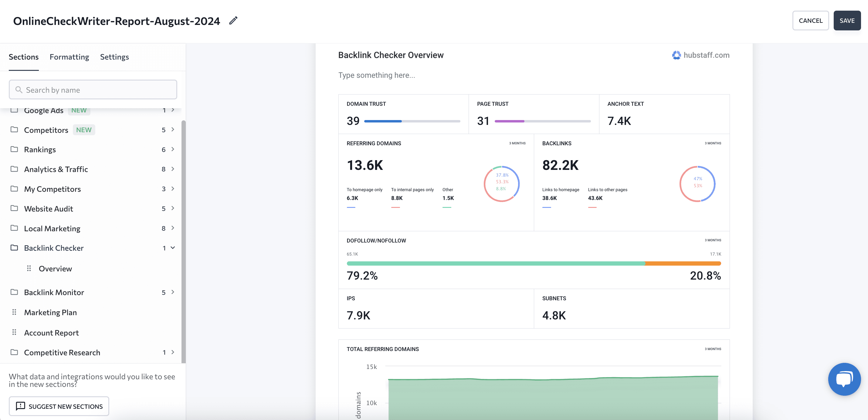
Task: Click the drag handle icon next to Overview
Action: tap(28, 268)
